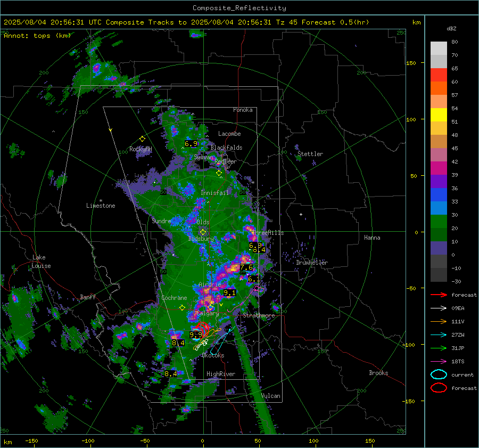Click the 9.9 storm top label
Viewport: 479px width, 448px height.
pos(196,335)
